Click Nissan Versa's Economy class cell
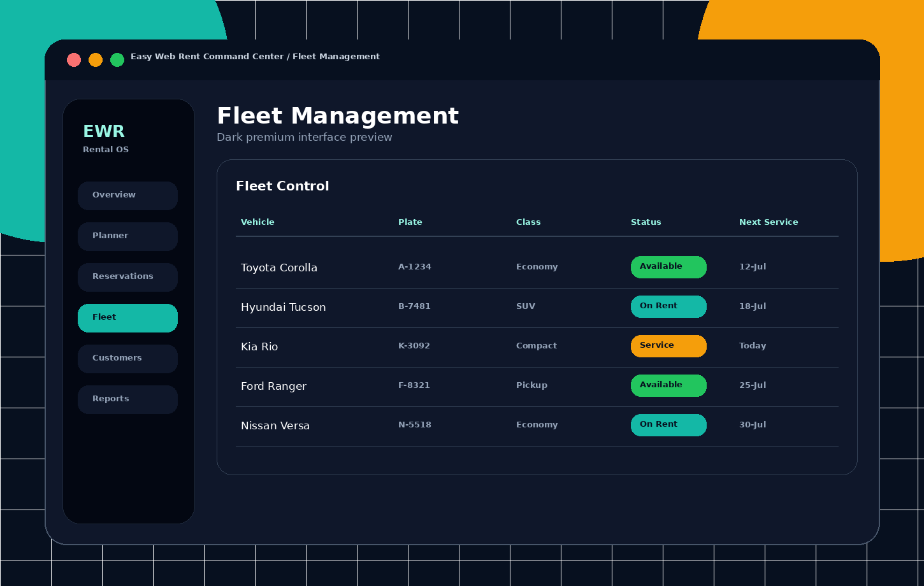The height and width of the screenshot is (586, 924). click(x=537, y=425)
